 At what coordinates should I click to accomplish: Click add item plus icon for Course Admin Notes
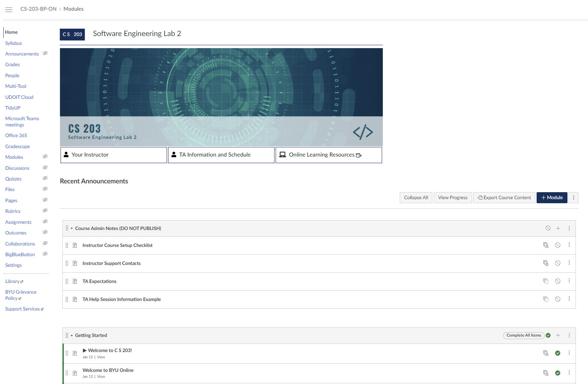coord(558,228)
